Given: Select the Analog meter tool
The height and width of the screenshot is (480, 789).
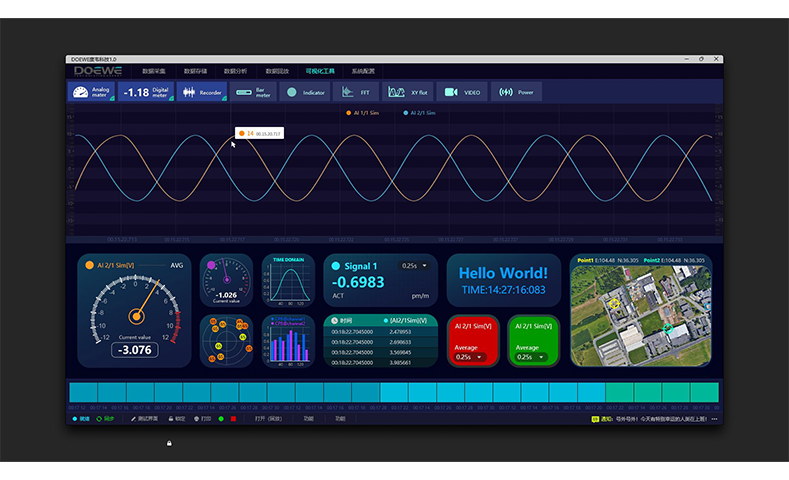Looking at the screenshot, I should (x=92, y=92).
